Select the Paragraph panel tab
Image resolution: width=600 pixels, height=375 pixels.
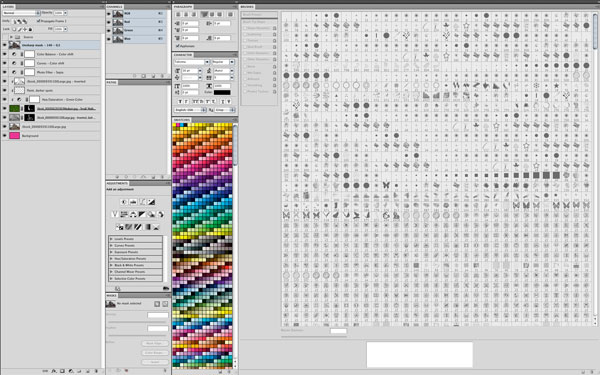tap(183, 7)
